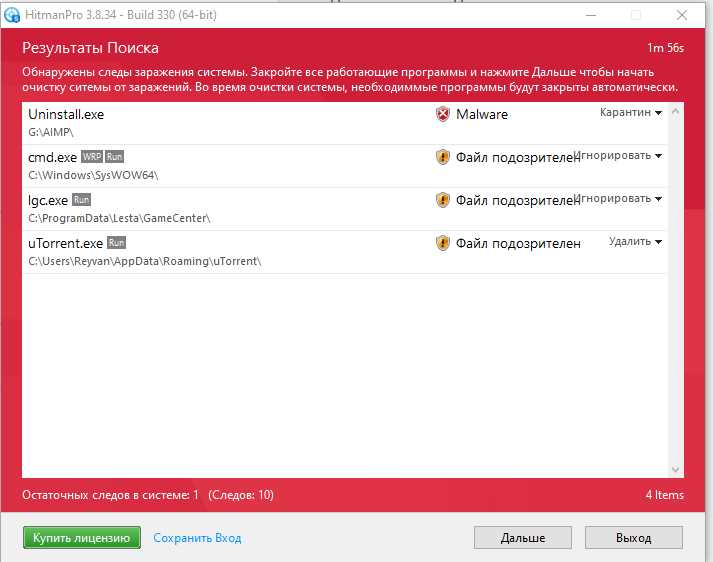Viewport: 713px width, 562px height.
Task: Click the results list scroll up arrow
Action: pyautogui.click(x=675, y=111)
